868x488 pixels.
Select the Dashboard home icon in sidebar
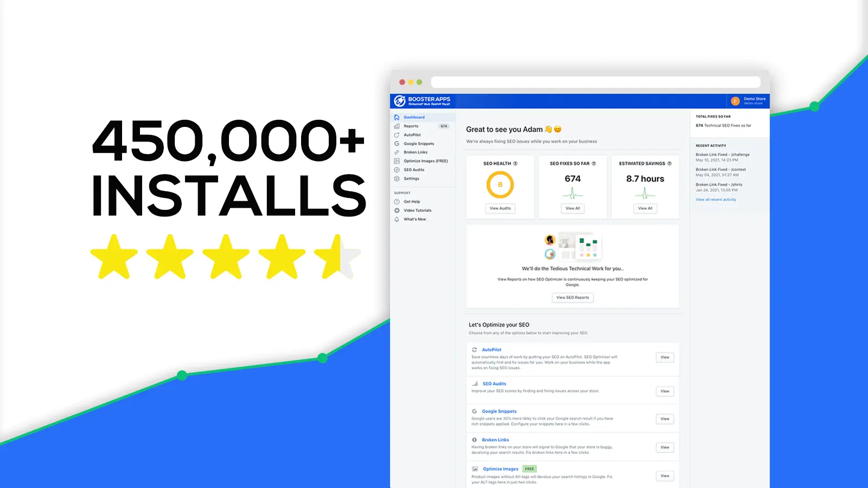[x=397, y=117]
